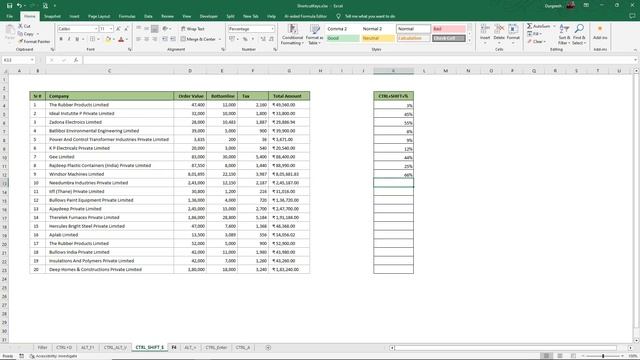This screenshot has width=640, height=360.
Task: Switch to the Page Layout tab
Action: (99, 16)
